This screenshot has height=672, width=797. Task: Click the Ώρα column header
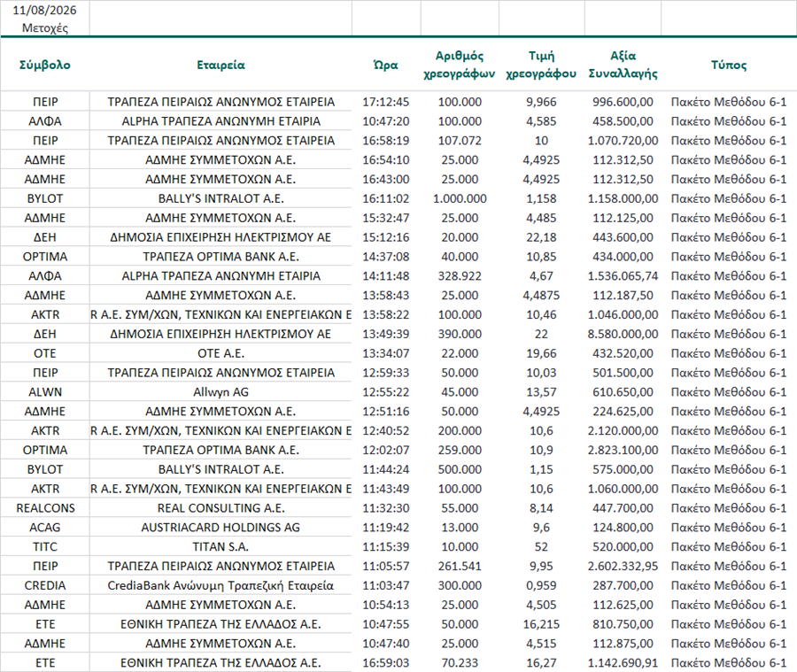point(385,65)
